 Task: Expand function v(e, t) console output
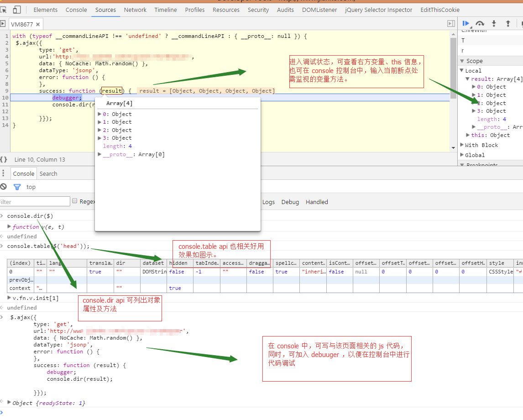coord(9,226)
